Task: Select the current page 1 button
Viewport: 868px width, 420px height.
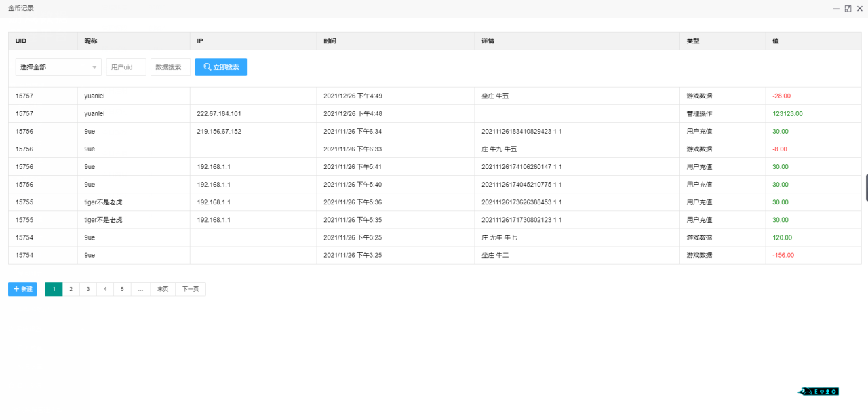Action: point(54,289)
